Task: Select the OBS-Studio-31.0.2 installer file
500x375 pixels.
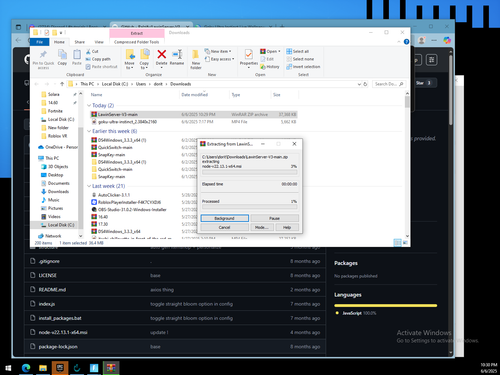Action: tap(132, 210)
